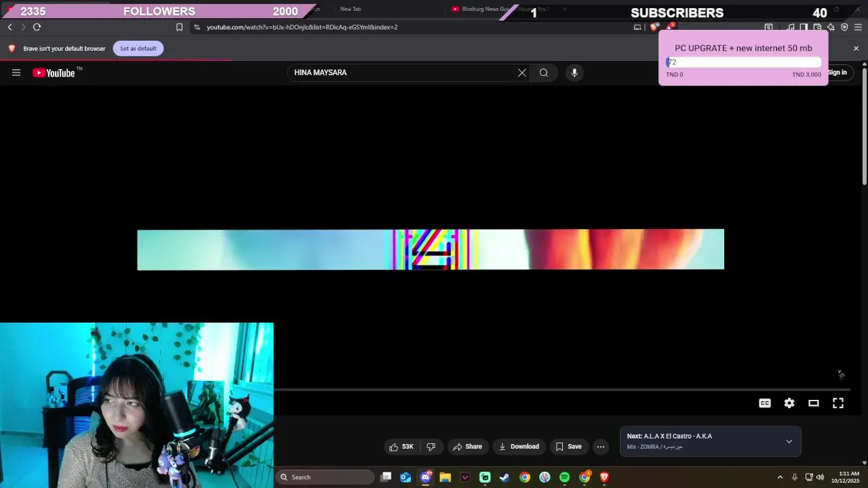Image resolution: width=868 pixels, height=488 pixels.
Task: Open Leo AI sparkle icon
Action: (831, 27)
